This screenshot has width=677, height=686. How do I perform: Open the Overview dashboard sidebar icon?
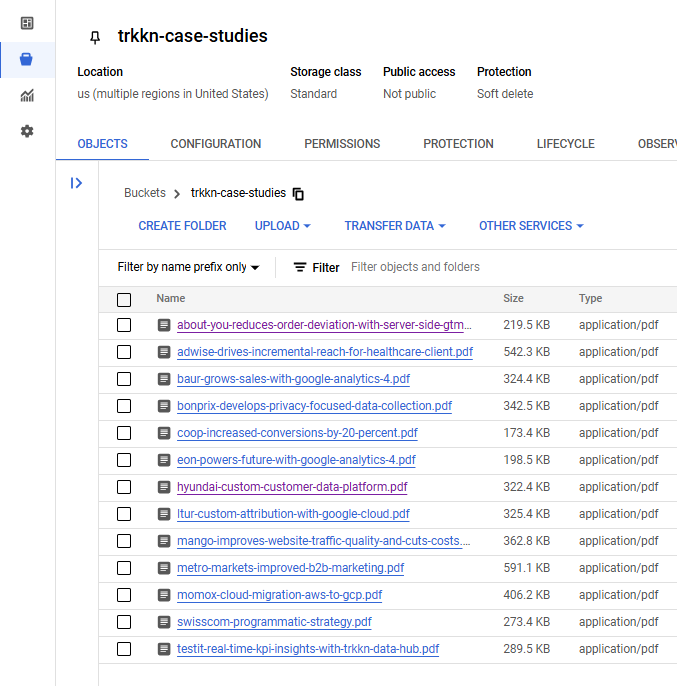27,23
